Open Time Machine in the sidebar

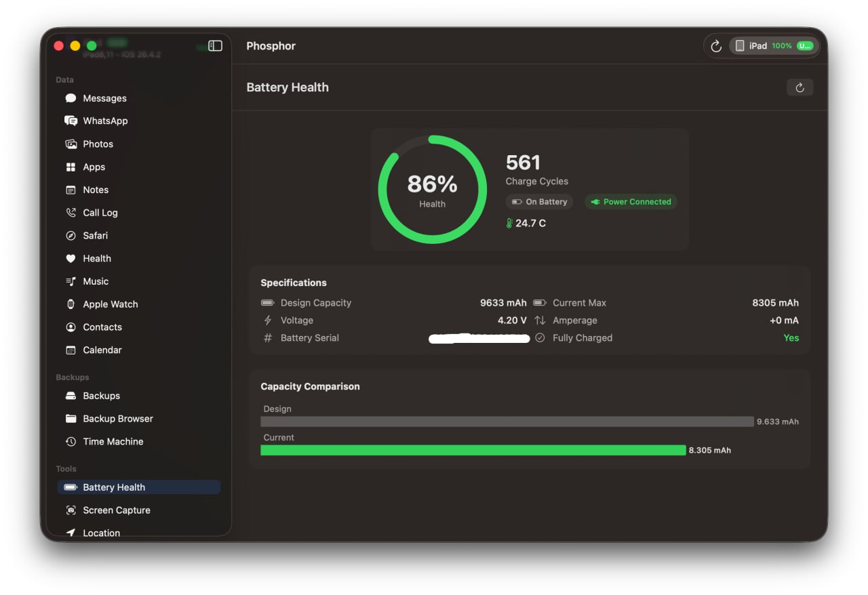pos(138,441)
